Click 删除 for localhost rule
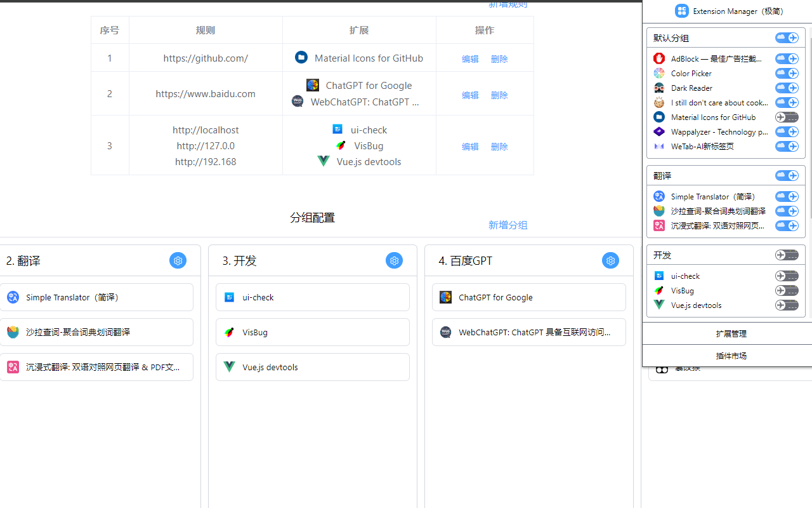Viewport: 812px width, 508px height. 499,146
